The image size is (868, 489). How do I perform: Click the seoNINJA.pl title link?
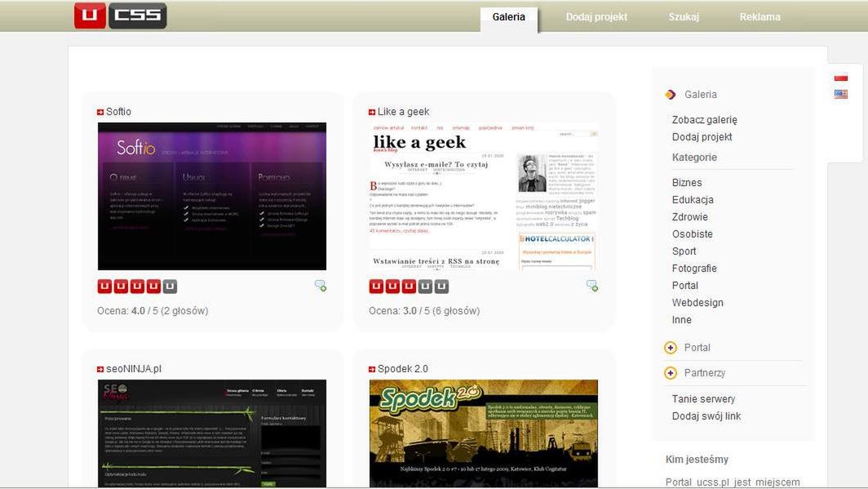click(134, 369)
